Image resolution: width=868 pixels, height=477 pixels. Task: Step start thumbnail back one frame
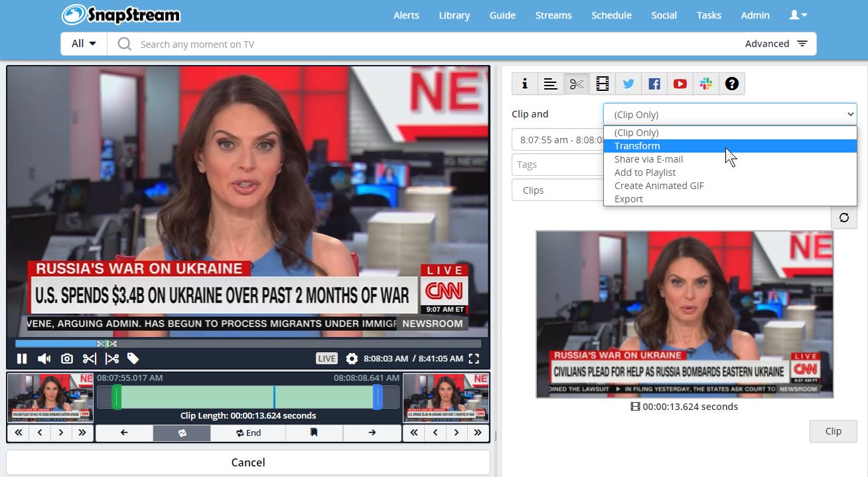pyautogui.click(x=40, y=433)
